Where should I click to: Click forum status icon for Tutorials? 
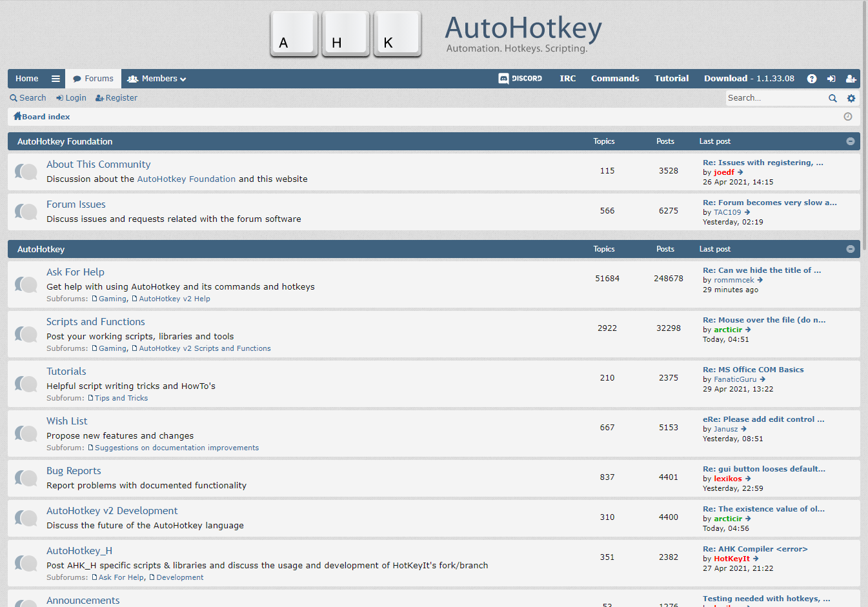pos(26,384)
